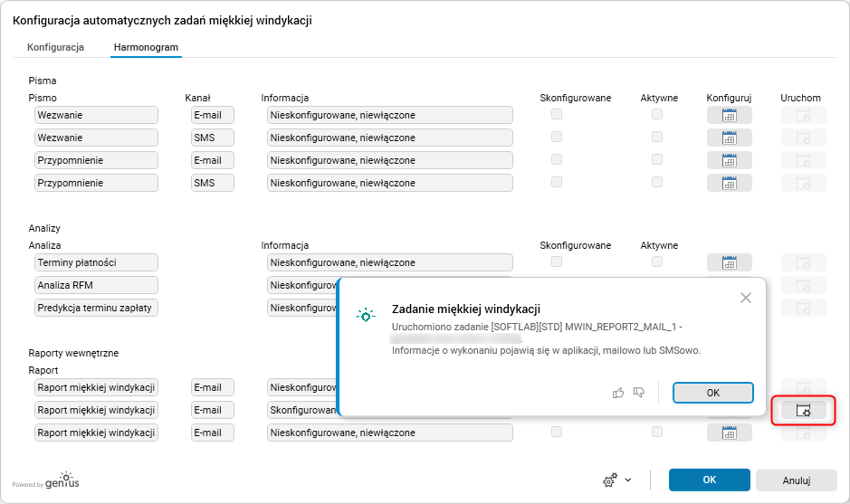
Task: Click the first Raport miękkiej windykacji field
Action: (97, 387)
